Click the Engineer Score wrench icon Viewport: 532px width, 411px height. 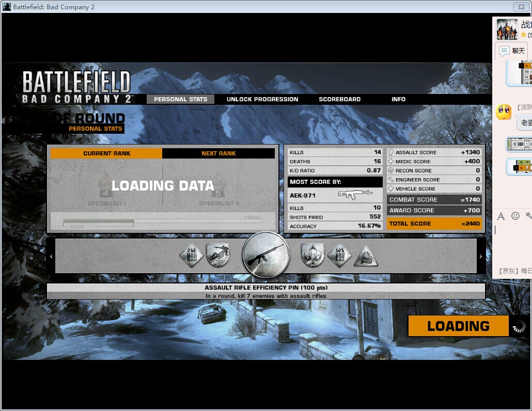[390, 179]
